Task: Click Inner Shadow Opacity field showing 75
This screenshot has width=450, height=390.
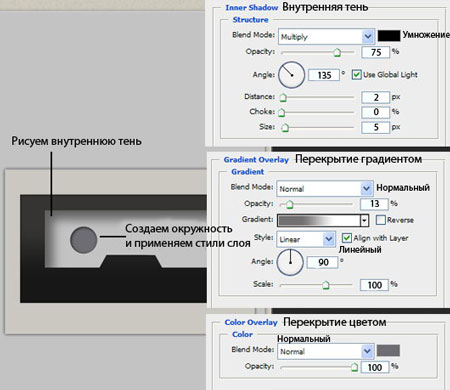Action: 375,52
